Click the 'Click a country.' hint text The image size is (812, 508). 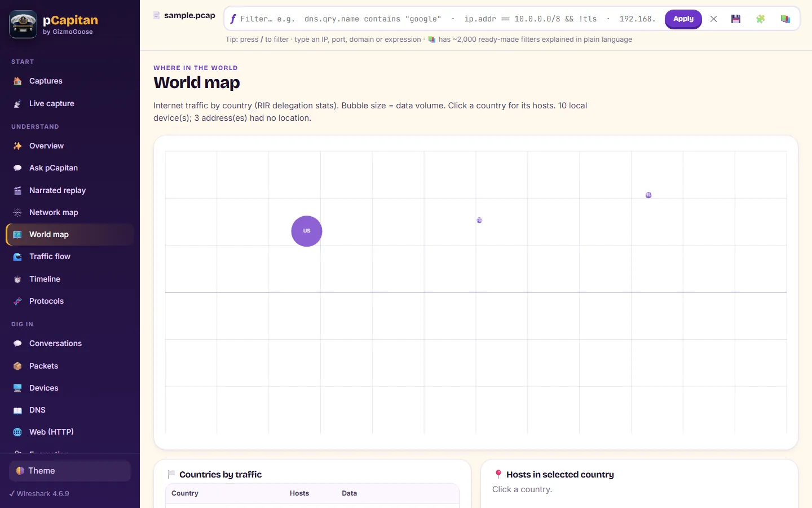tap(522, 489)
